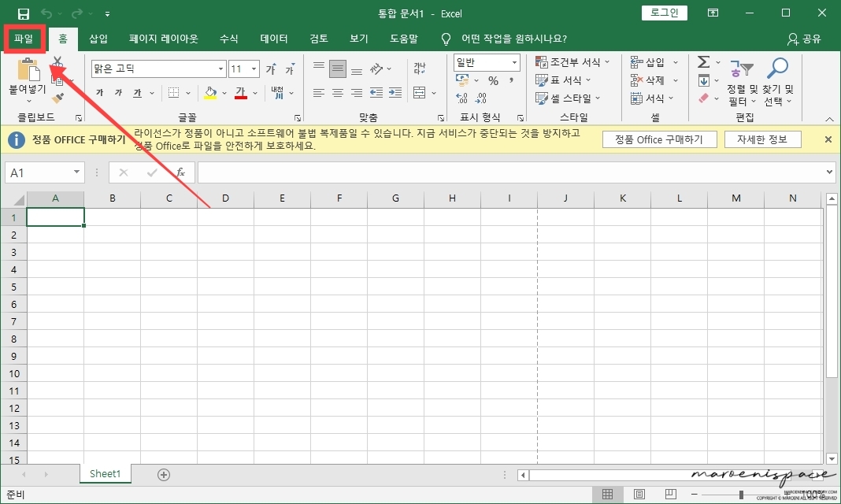Click the 어떤 작업을 원하시나요 search box
841x504 pixels.
513,39
